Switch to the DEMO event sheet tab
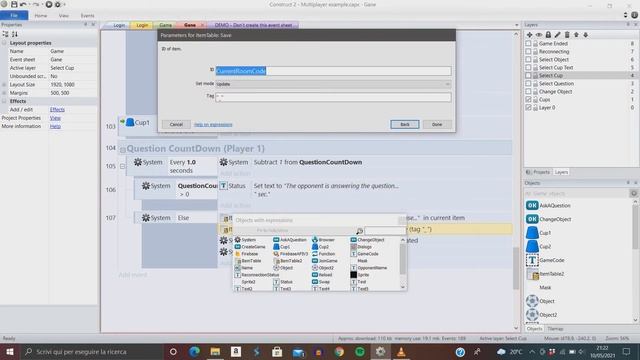Image resolution: width=640 pixels, height=360 pixels. pos(253,25)
